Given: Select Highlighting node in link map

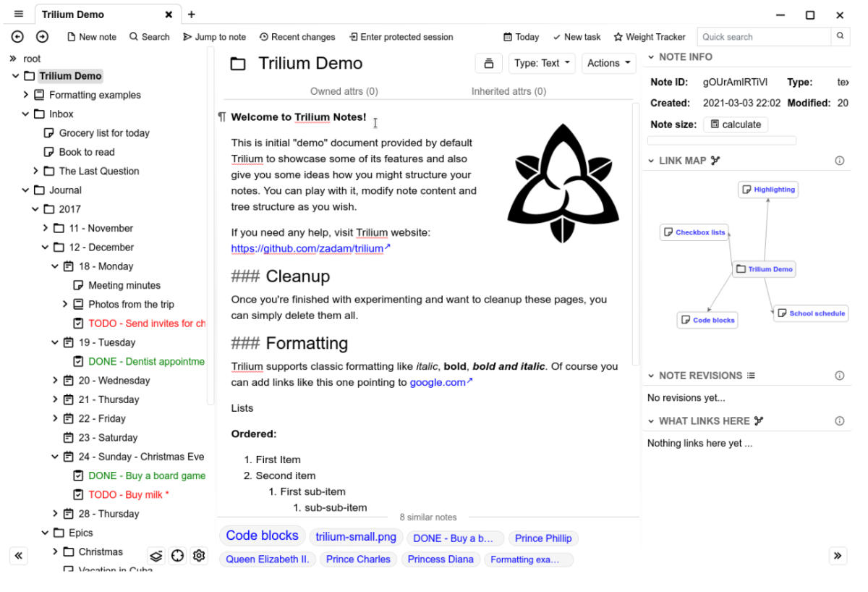Looking at the screenshot, I should [768, 190].
